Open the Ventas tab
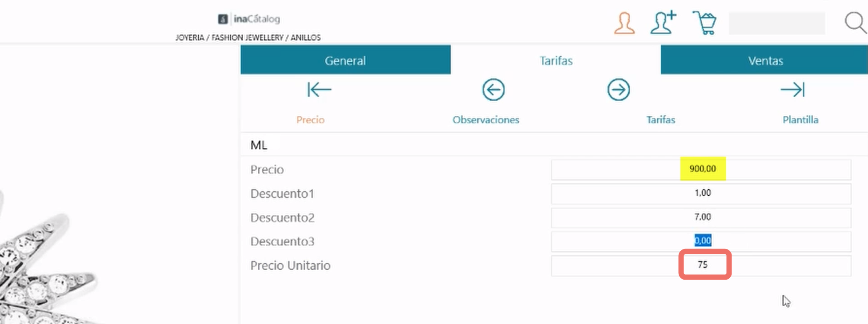 pos(764,60)
